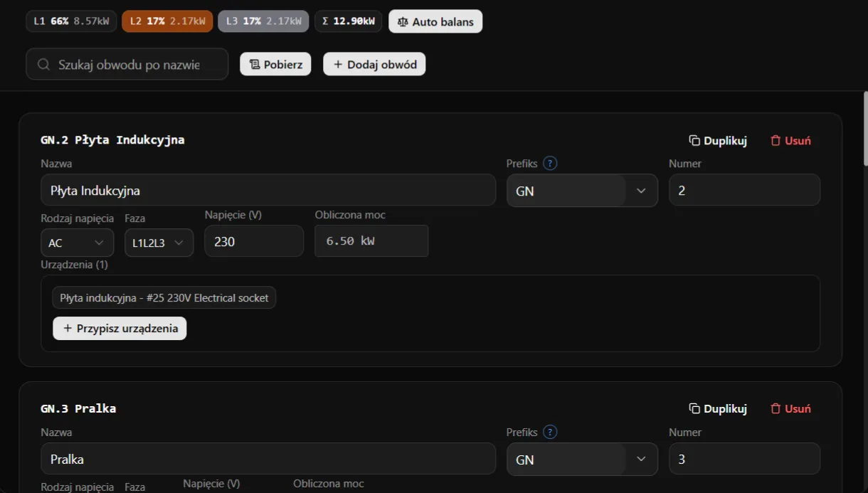Click the search magnifier icon
868x493 pixels.
tap(44, 65)
